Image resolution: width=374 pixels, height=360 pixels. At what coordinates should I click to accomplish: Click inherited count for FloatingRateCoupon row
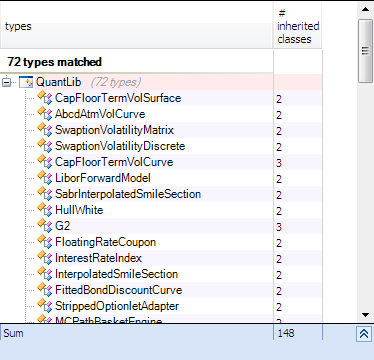pyautogui.click(x=279, y=243)
